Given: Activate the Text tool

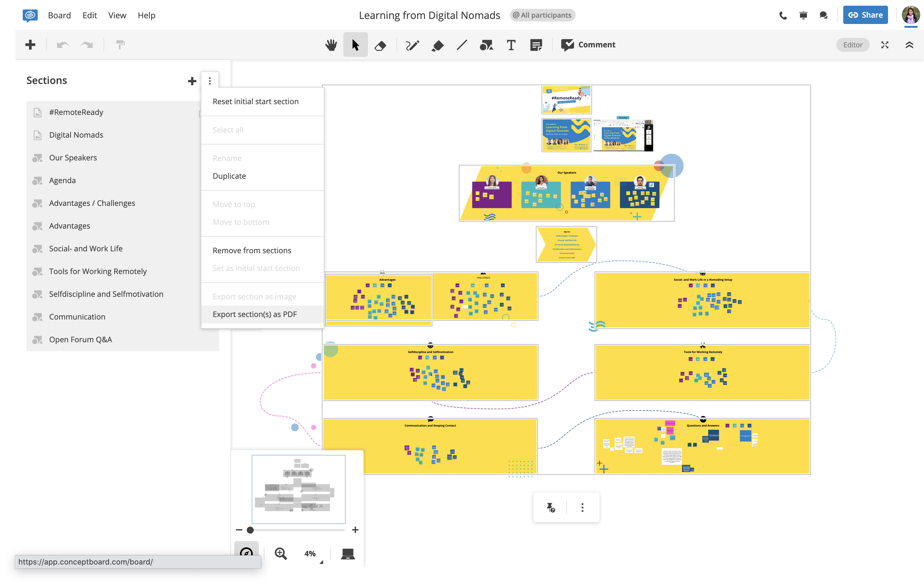Looking at the screenshot, I should click(511, 45).
